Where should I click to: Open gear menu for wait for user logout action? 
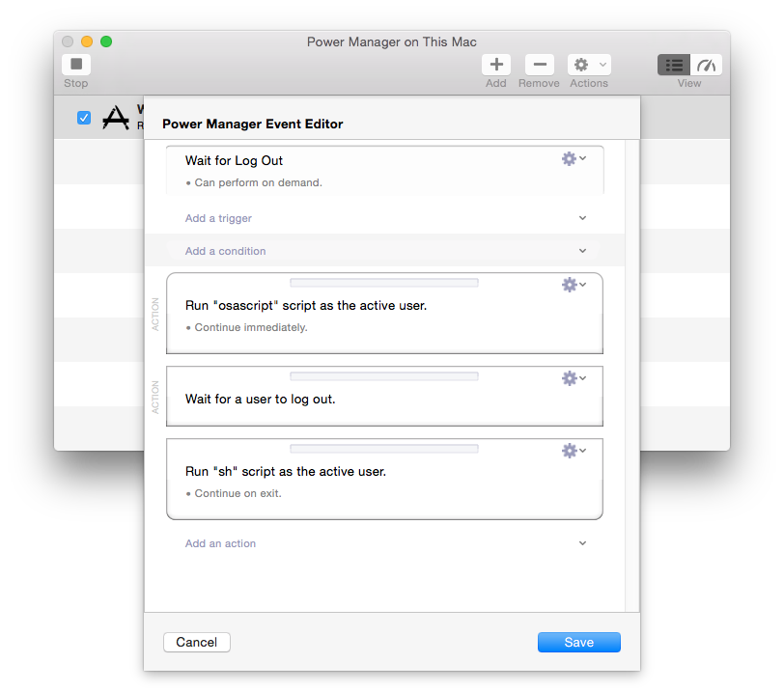pyautogui.click(x=574, y=378)
